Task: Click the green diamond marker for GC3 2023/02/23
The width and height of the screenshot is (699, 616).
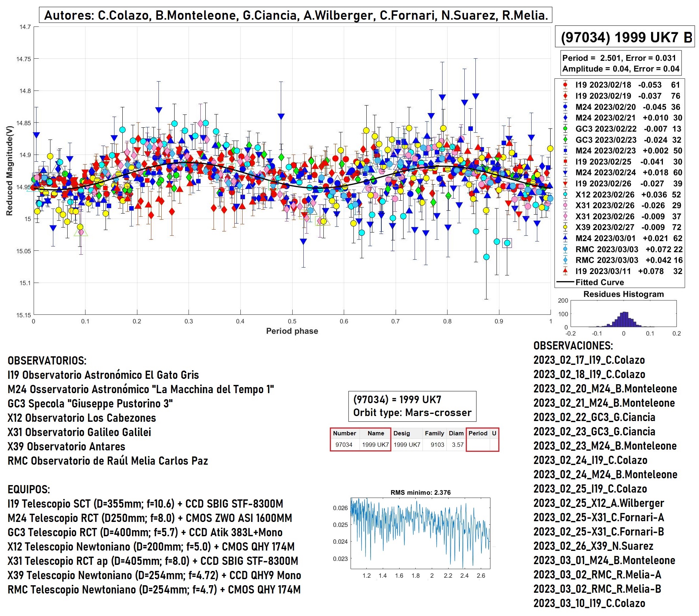Action: pos(565,140)
